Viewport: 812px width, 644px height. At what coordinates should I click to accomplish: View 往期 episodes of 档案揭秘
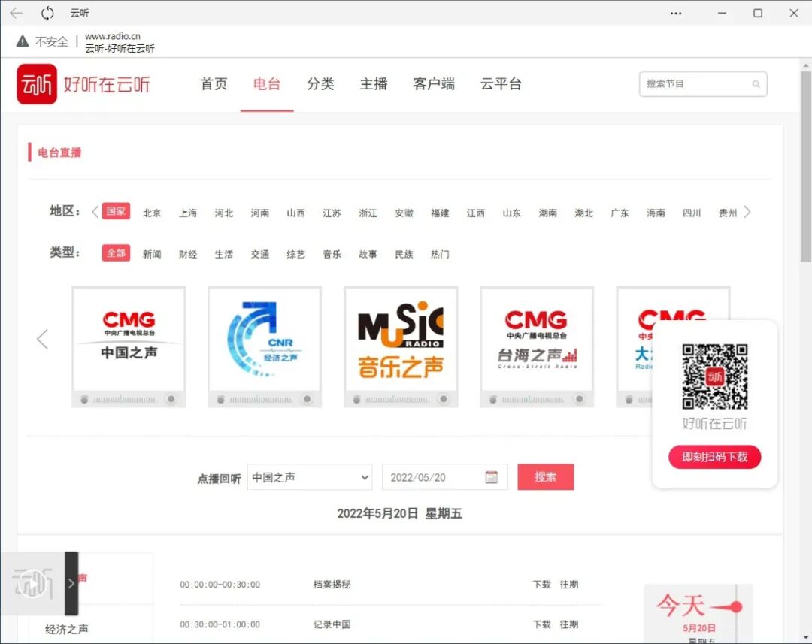click(x=568, y=585)
